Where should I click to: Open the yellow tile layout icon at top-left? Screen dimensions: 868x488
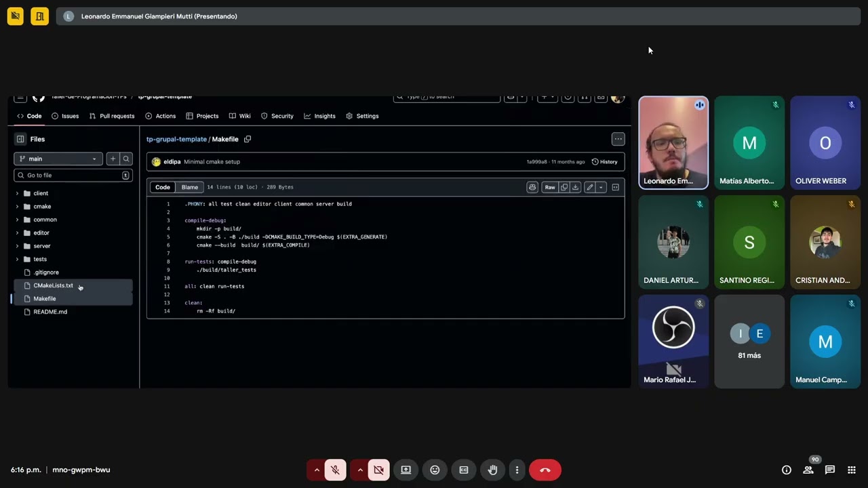[16, 16]
